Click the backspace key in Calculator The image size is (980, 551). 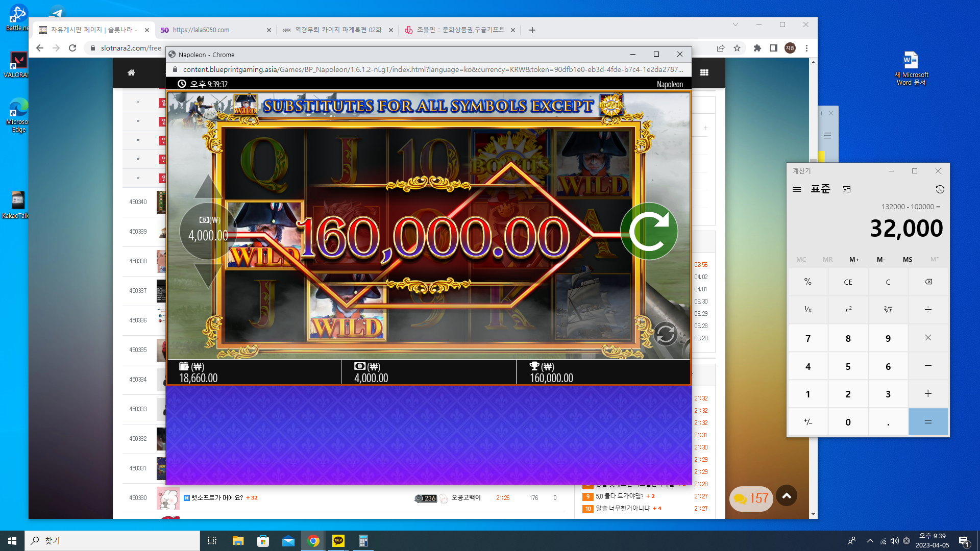pos(928,282)
